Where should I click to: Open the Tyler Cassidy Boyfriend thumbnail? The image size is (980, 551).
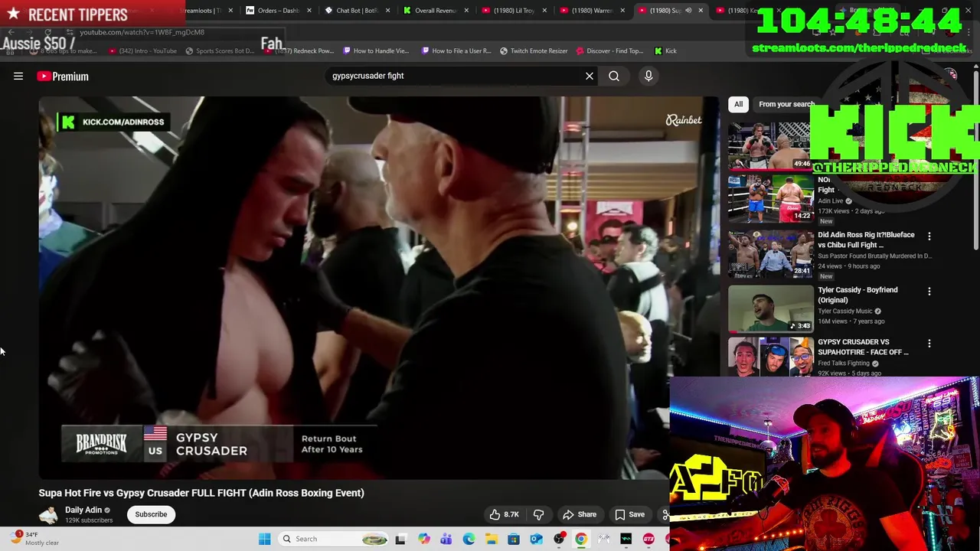point(770,308)
